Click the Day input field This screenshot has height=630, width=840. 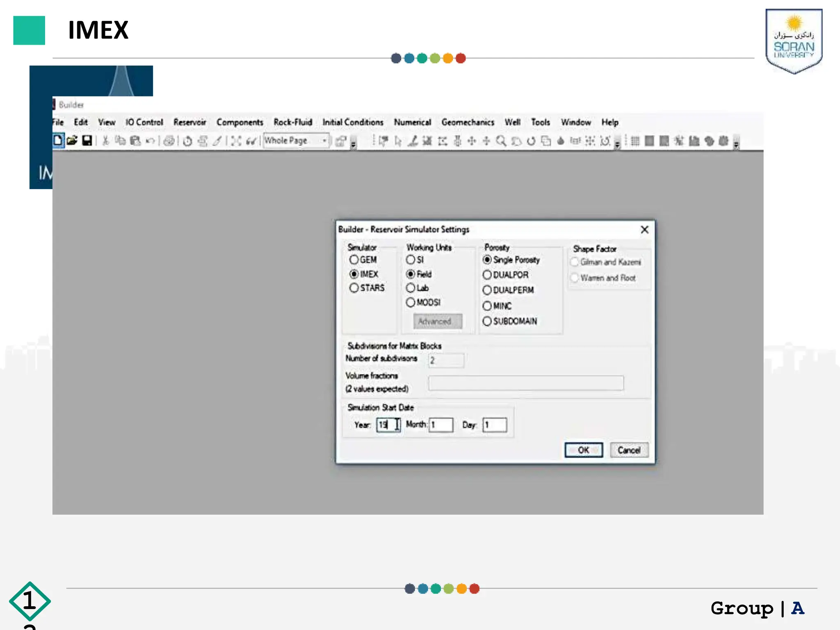pyautogui.click(x=495, y=425)
